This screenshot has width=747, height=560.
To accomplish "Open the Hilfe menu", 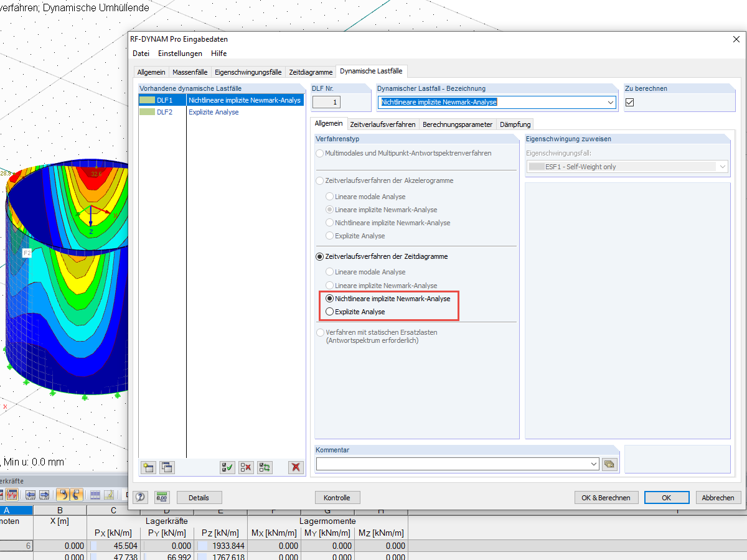I will (218, 54).
